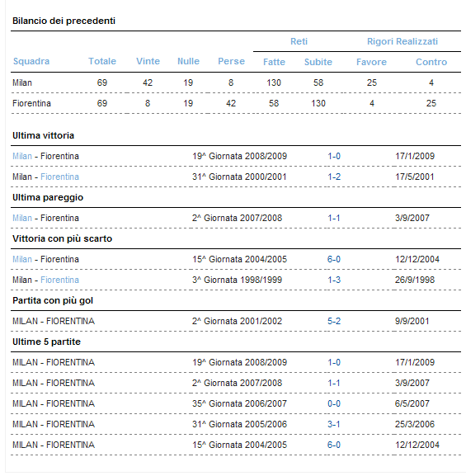
Task: Click the Contro column header
Action: click(x=431, y=62)
